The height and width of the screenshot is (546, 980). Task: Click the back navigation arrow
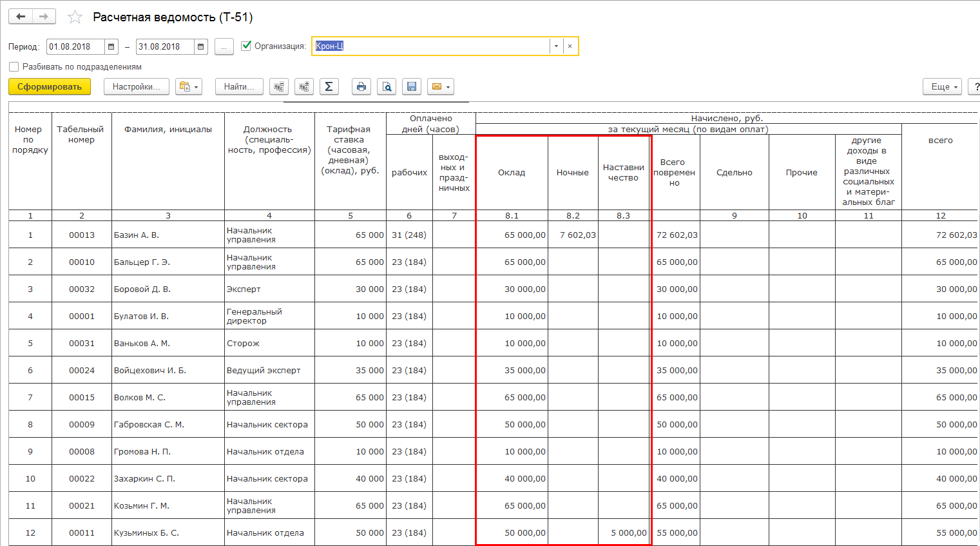21,17
